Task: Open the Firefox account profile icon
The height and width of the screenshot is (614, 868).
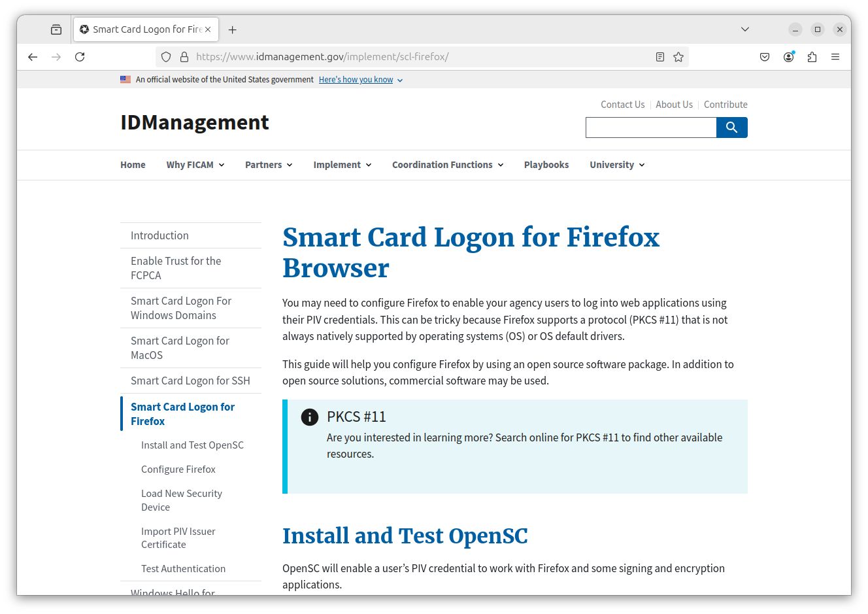Action: click(x=789, y=57)
